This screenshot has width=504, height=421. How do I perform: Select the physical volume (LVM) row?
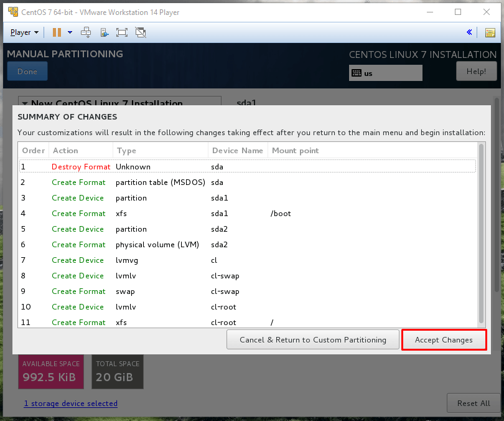(x=248, y=244)
